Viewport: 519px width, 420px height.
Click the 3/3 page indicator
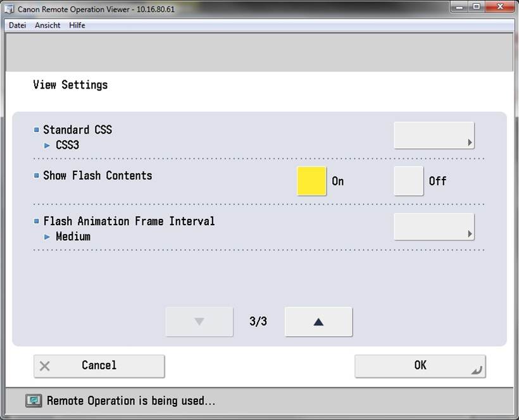[258, 321]
